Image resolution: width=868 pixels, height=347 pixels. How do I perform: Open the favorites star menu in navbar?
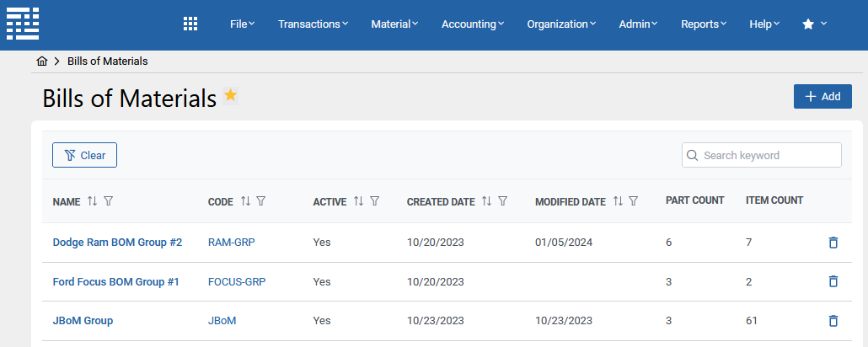click(x=814, y=24)
